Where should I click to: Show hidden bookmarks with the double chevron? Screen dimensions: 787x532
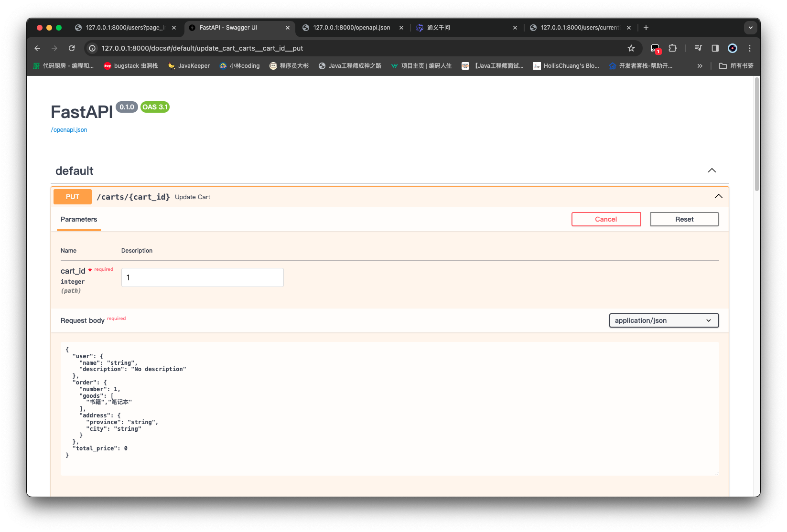click(700, 66)
